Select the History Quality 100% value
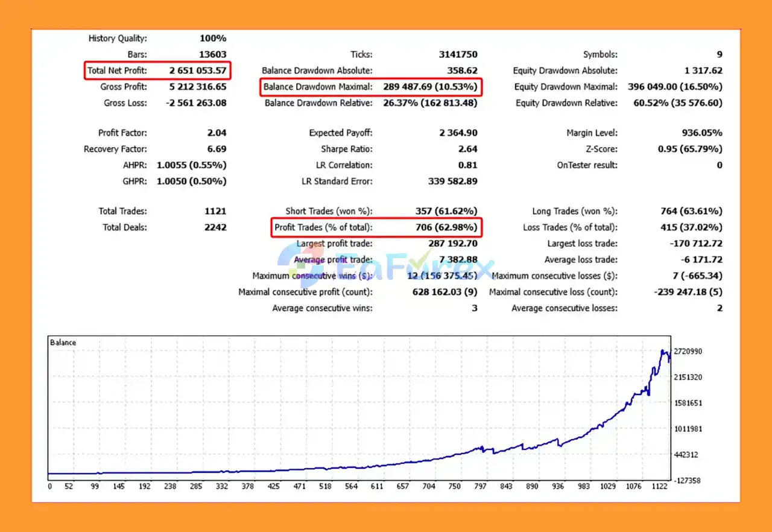Screen dimensions: 772x532 coord(213,38)
